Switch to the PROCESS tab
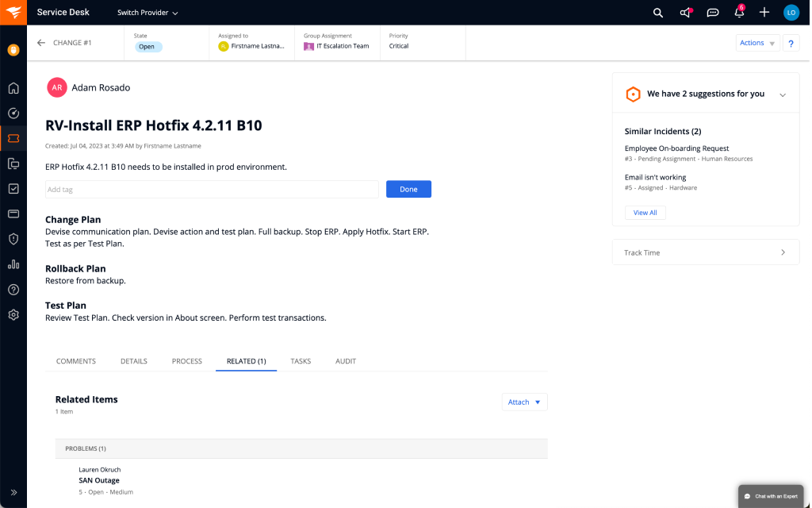This screenshot has height=508, width=812. coord(187,361)
